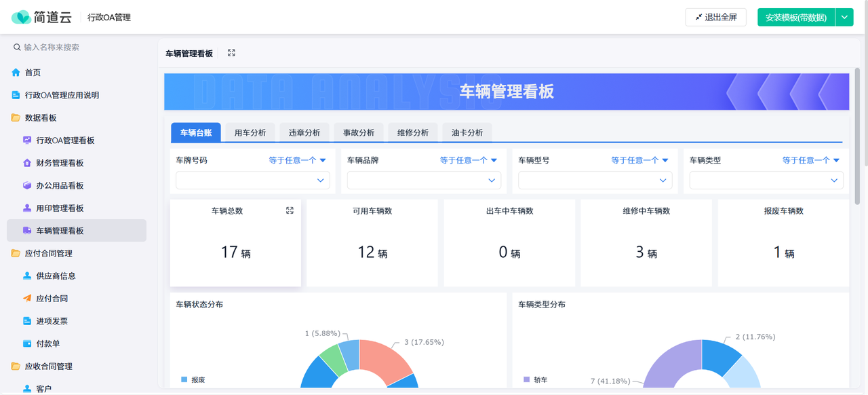Switch to the 油卡分析 tab
868x395 pixels.
point(467,132)
